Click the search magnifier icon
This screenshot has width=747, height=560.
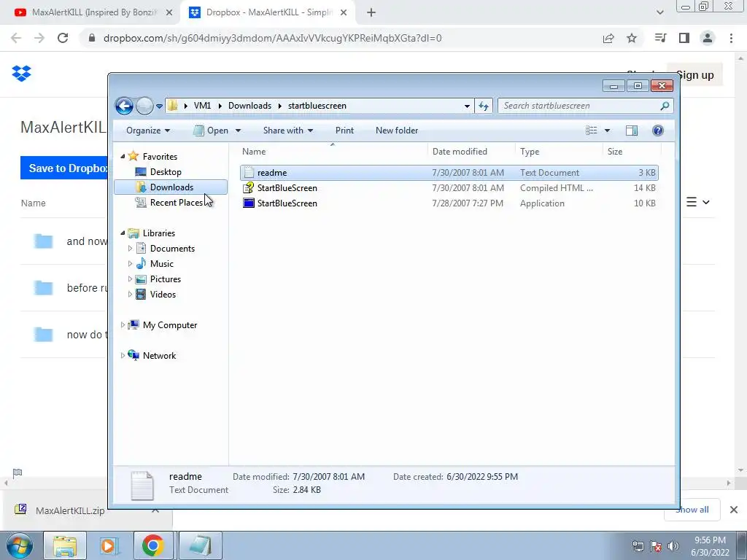(665, 106)
